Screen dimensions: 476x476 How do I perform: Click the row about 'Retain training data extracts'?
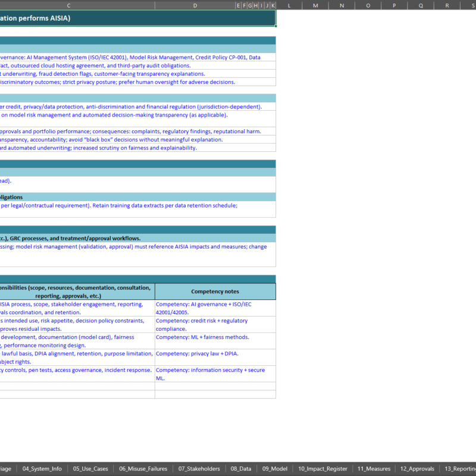[138, 209]
